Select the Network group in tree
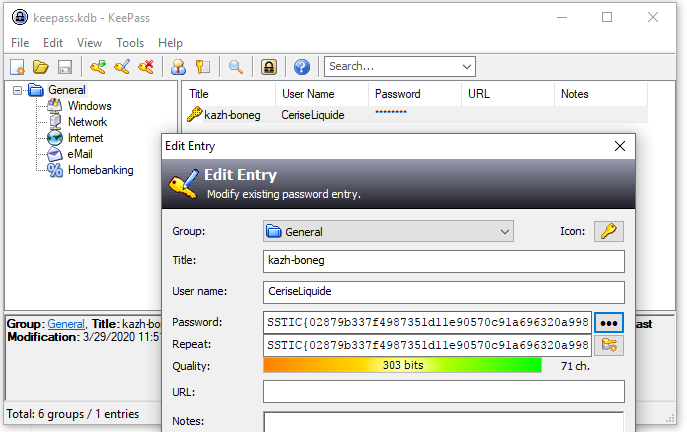687x432 pixels. [x=87, y=122]
